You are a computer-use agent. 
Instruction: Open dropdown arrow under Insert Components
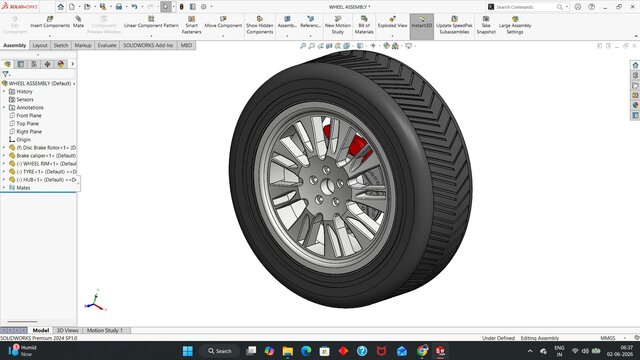tap(50, 36)
